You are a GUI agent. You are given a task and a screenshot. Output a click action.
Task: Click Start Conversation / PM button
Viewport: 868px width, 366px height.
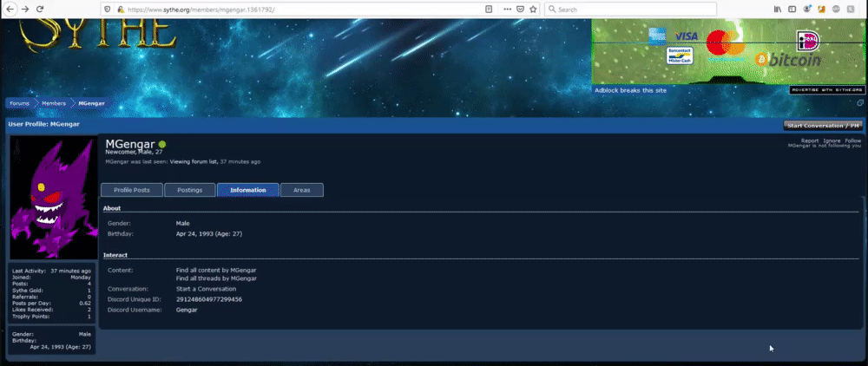point(823,126)
